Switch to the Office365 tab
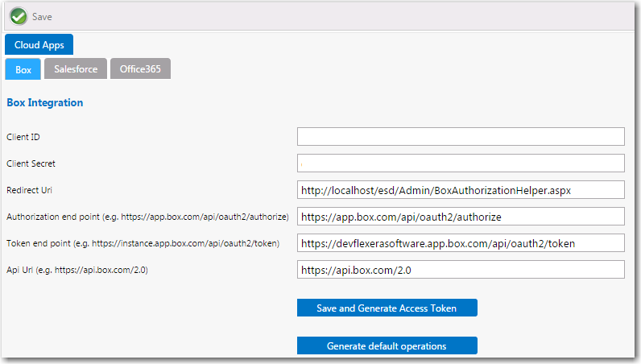Screen dimensions: 641x364 140,69
